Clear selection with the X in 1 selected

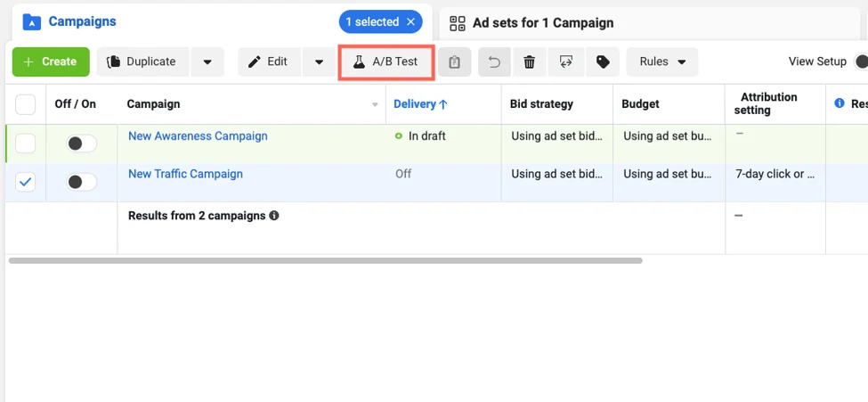410,22
